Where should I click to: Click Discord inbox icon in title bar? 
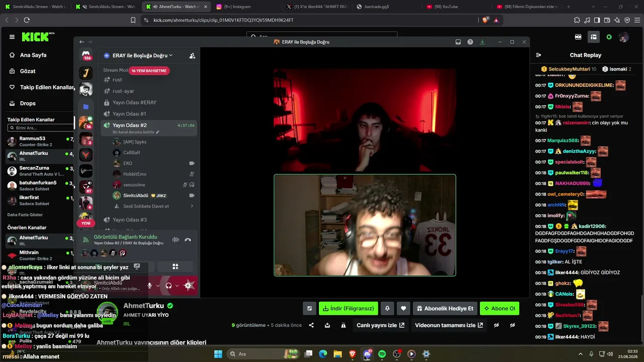(x=458, y=42)
